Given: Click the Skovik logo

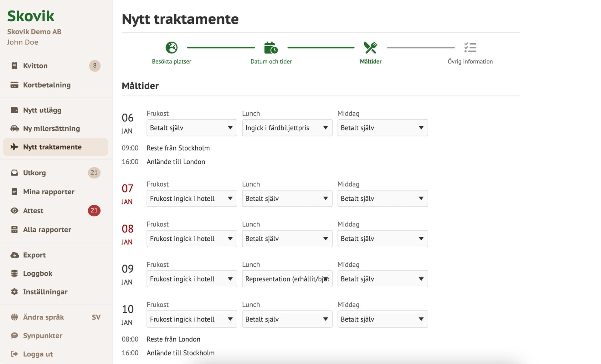Looking at the screenshot, I should pos(31,16).
